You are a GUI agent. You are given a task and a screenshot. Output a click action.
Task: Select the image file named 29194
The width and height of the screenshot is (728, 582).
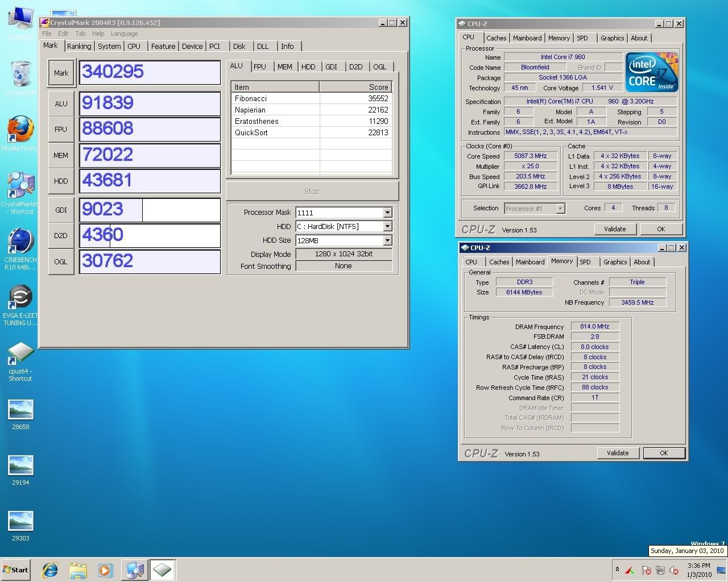point(20,470)
